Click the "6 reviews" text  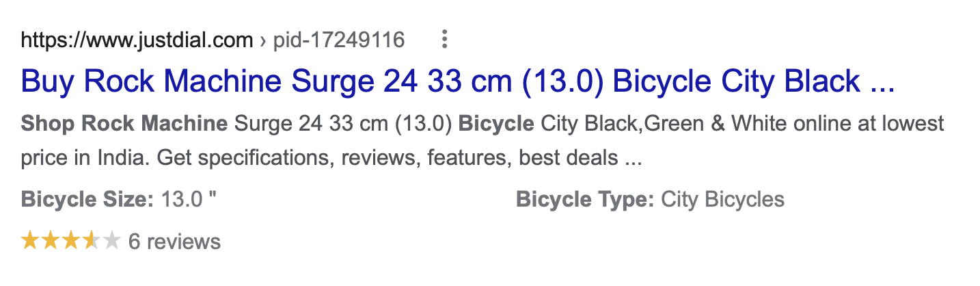(174, 242)
